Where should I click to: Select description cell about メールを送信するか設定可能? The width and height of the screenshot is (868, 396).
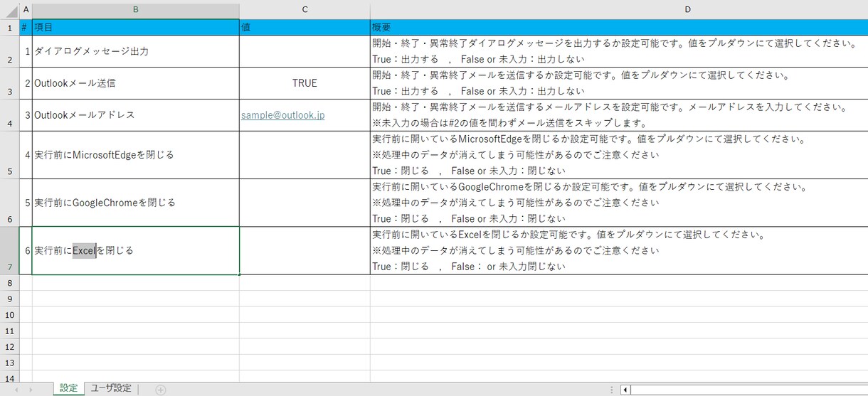point(619,83)
